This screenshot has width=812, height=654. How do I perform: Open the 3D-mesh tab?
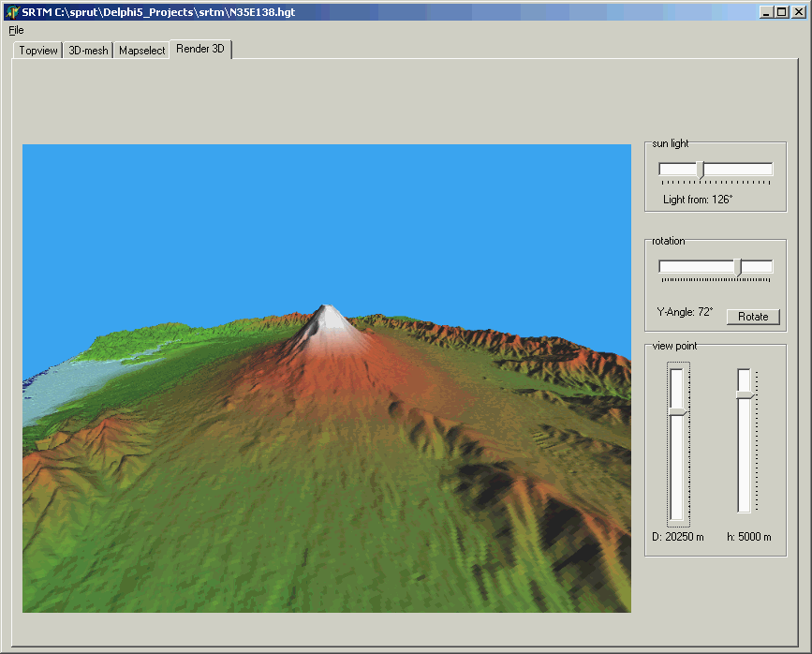(88, 51)
